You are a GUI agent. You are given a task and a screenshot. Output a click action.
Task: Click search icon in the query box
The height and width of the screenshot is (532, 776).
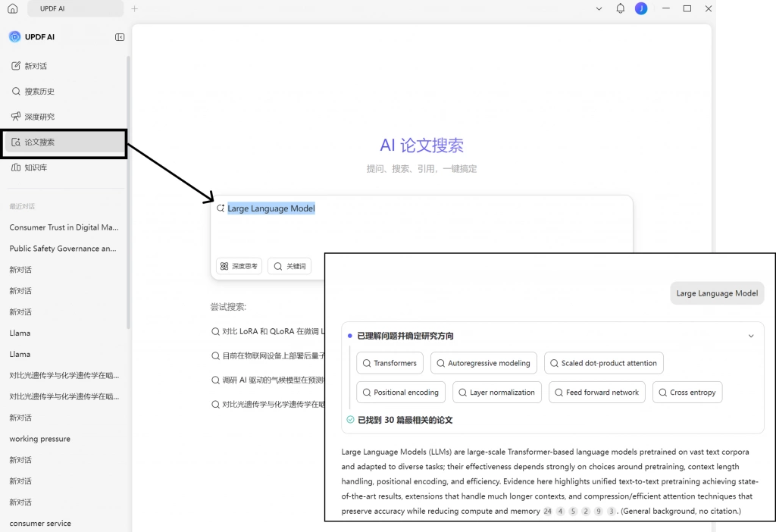[x=221, y=208]
